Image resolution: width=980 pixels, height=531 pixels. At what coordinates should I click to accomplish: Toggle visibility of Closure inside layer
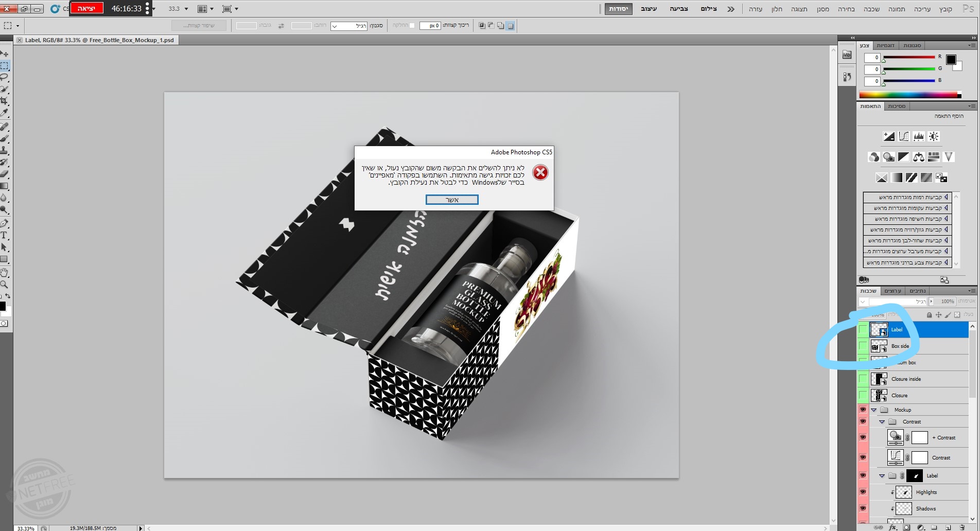click(x=863, y=379)
